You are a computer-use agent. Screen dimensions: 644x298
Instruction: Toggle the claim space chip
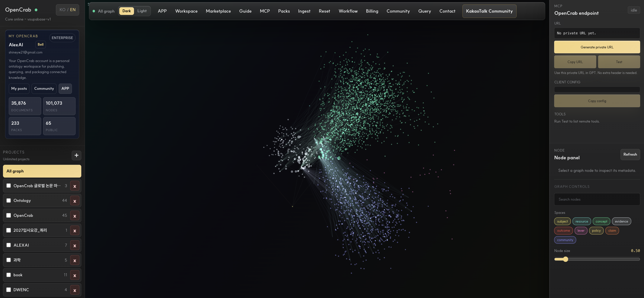(612, 231)
